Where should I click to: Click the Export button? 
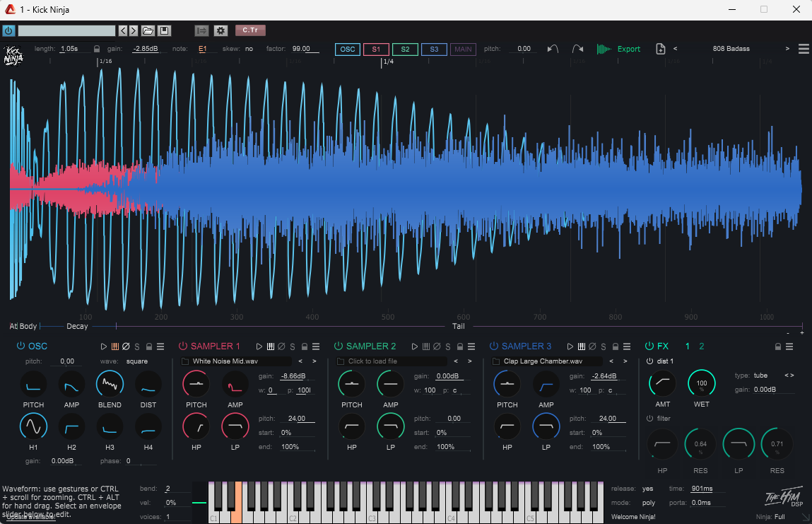pos(628,49)
